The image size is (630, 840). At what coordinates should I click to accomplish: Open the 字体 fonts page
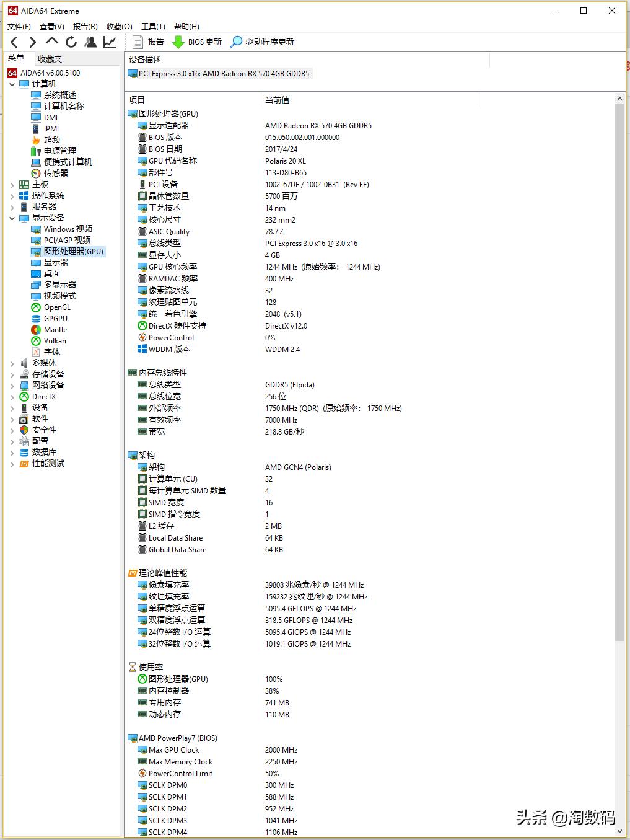coord(51,351)
